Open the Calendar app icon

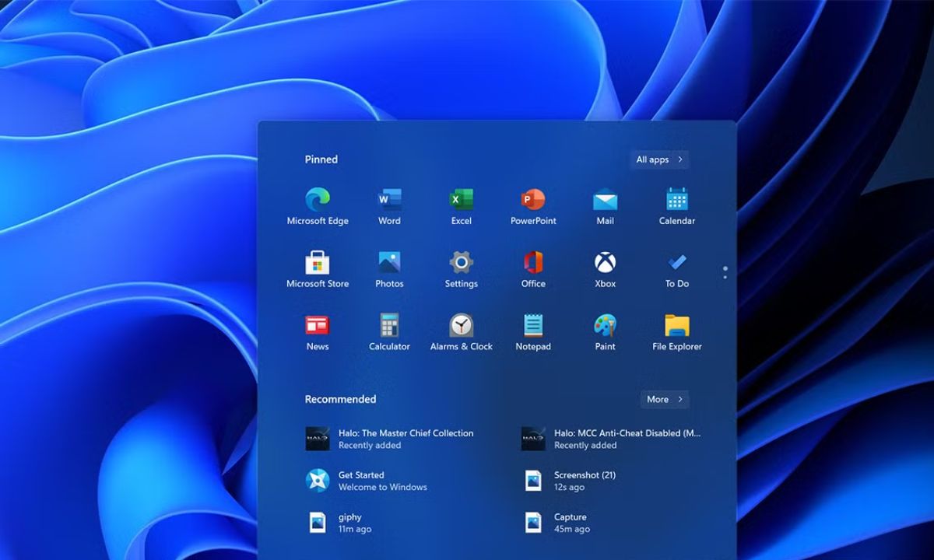click(x=677, y=206)
